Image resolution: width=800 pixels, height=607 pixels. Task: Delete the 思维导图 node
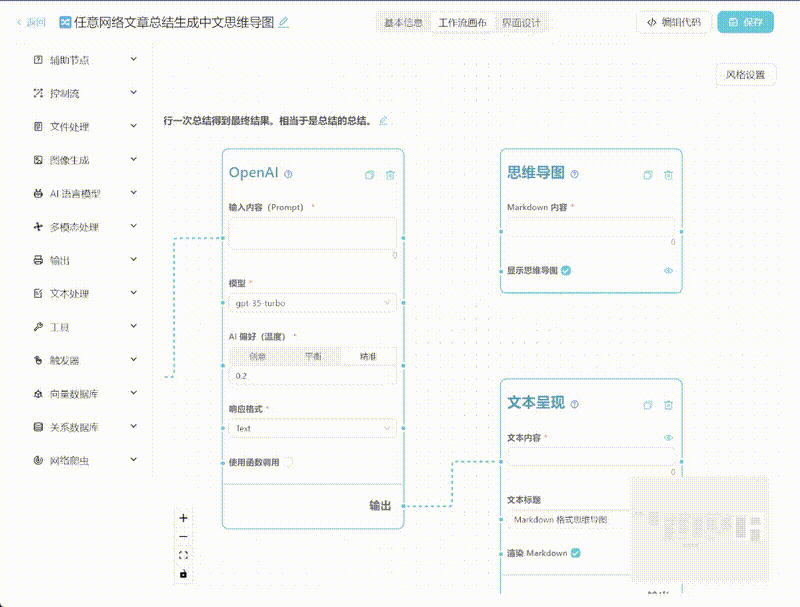pyautogui.click(x=668, y=175)
